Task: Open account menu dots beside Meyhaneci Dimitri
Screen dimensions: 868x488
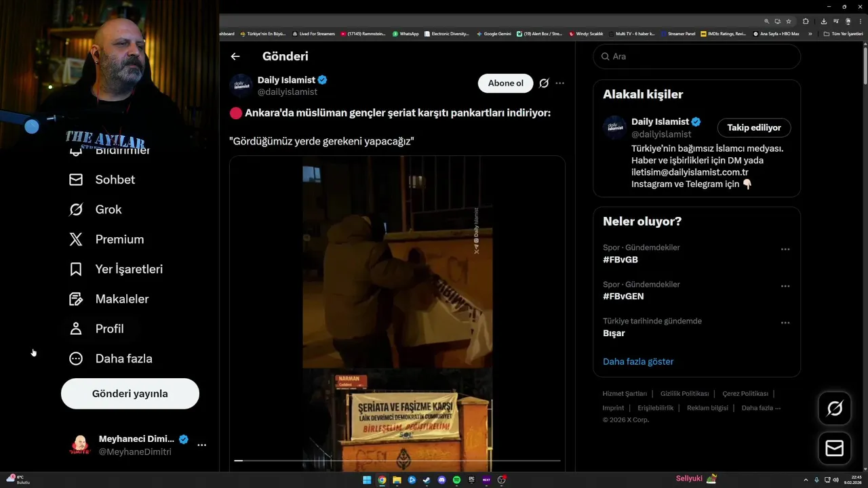Action: [x=202, y=445]
